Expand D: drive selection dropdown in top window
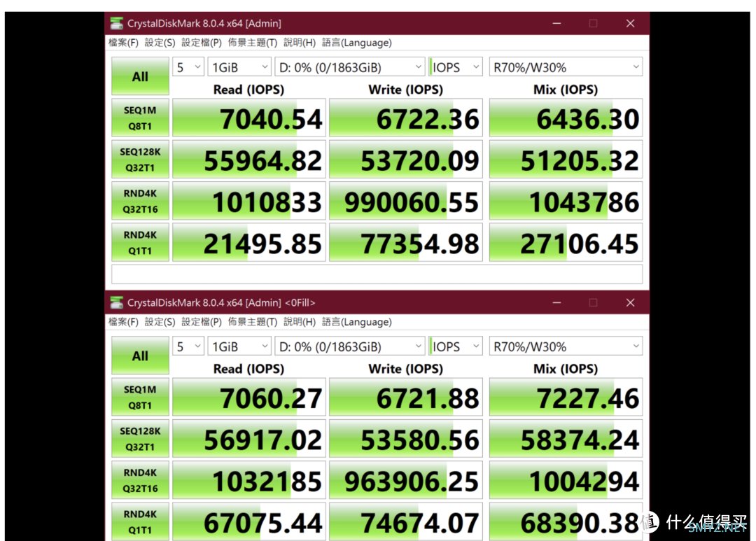 pyautogui.click(x=350, y=67)
